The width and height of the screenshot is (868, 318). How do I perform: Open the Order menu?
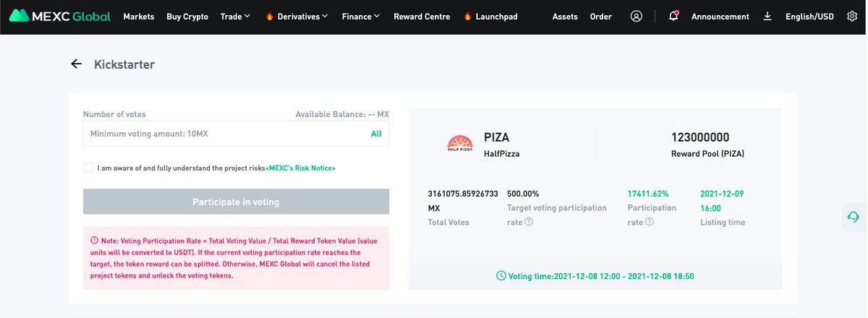click(600, 16)
